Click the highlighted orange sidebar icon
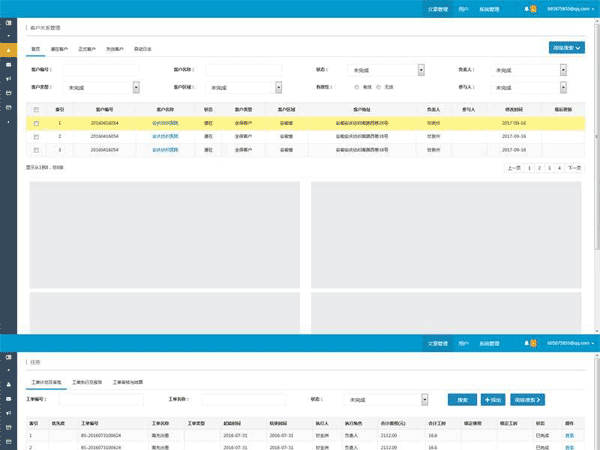This screenshot has height=450, width=600. click(x=8, y=49)
